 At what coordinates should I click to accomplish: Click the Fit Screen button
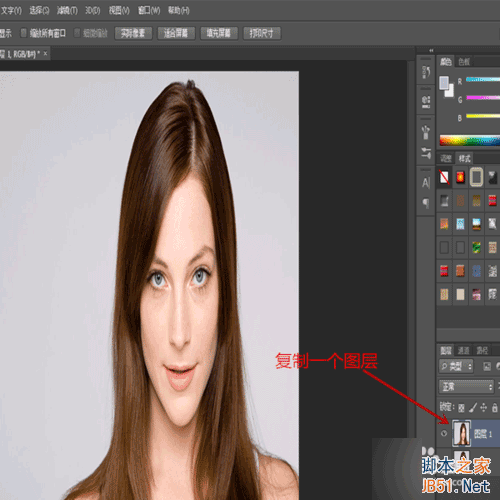[176, 33]
